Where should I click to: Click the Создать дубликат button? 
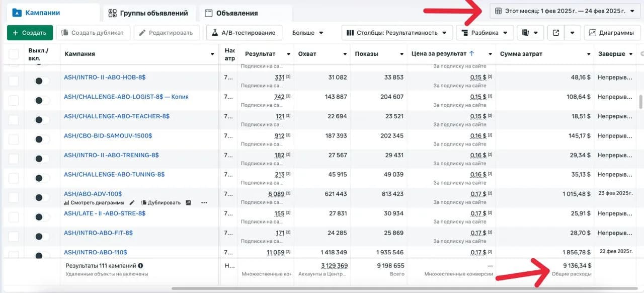tap(93, 33)
